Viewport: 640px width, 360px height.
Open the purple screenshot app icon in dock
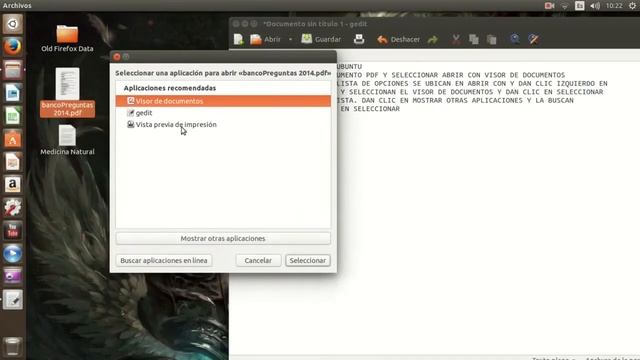tap(13, 277)
